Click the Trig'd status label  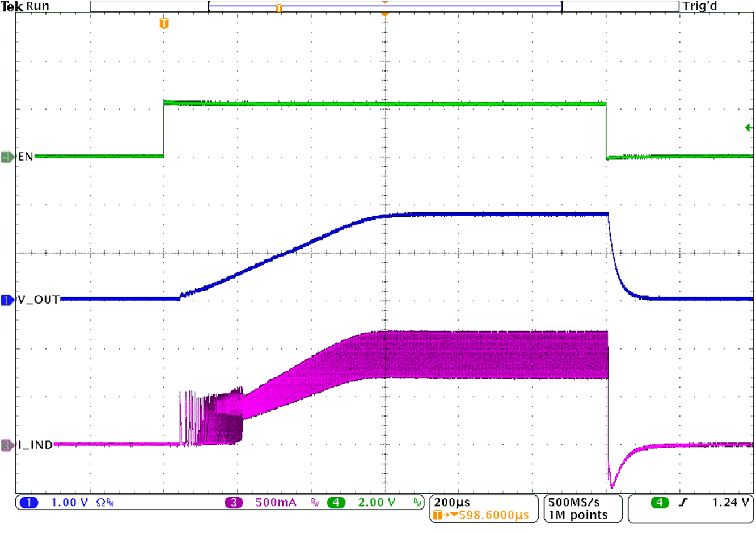[x=700, y=6]
